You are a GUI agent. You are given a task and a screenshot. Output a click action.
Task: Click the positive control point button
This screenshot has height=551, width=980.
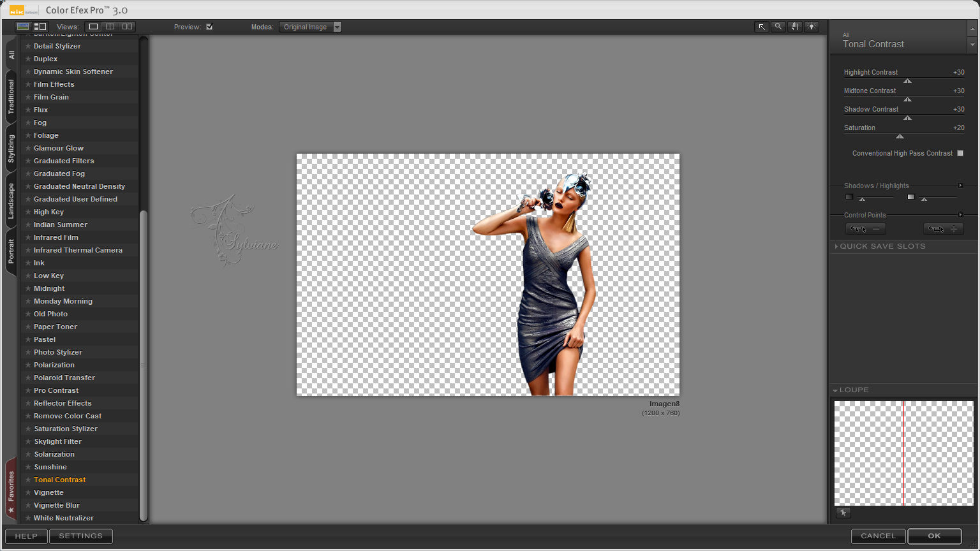(944, 229)
